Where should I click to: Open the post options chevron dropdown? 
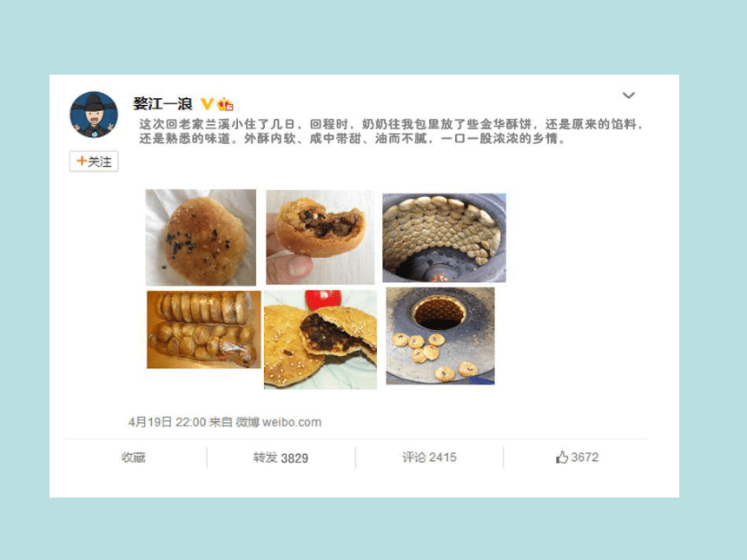point(628,96)
